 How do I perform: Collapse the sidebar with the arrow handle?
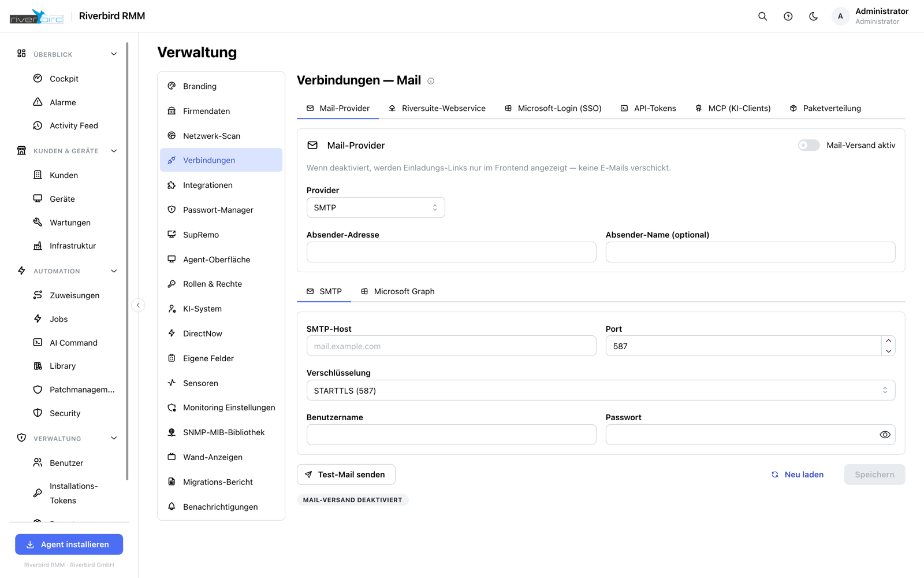[x=138, y=305]
